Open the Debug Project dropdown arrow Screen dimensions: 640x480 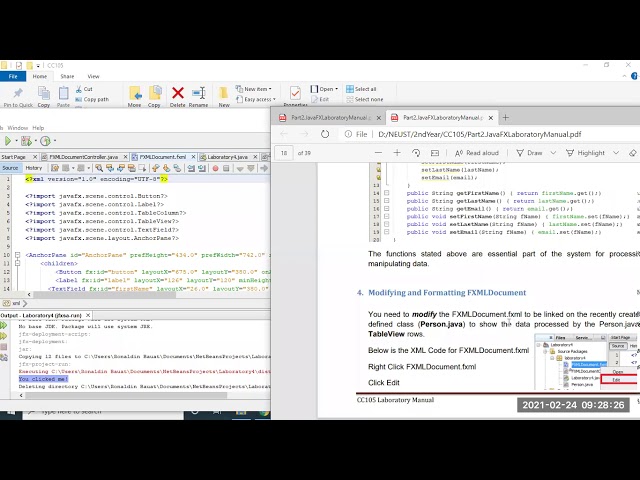tap(36, 141)
